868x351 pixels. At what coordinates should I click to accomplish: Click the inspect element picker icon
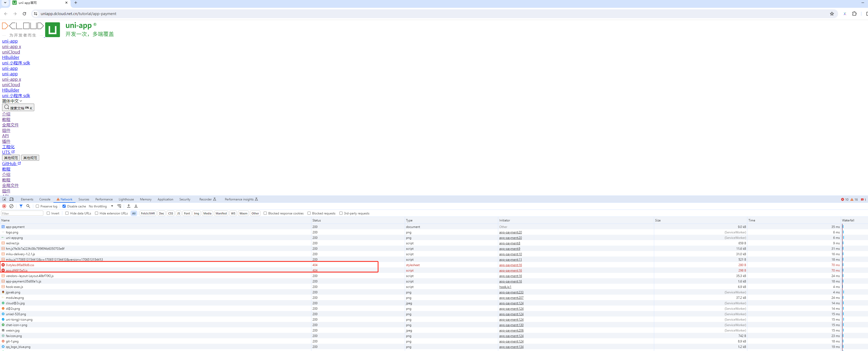tap(4, 199)
